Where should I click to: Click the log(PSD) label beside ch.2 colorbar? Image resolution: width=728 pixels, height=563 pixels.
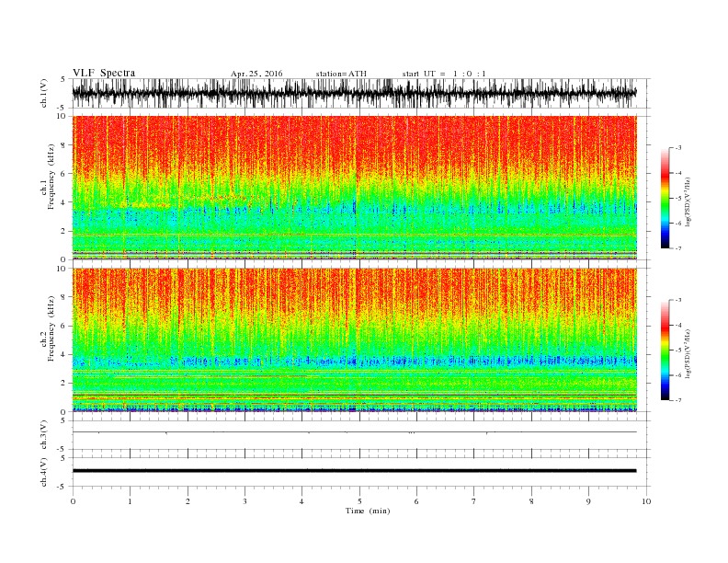[x=688, y=353]
